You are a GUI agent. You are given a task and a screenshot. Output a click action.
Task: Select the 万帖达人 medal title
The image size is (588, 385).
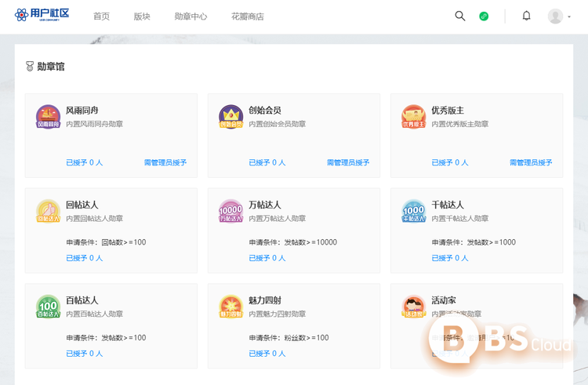click(265, 205)
